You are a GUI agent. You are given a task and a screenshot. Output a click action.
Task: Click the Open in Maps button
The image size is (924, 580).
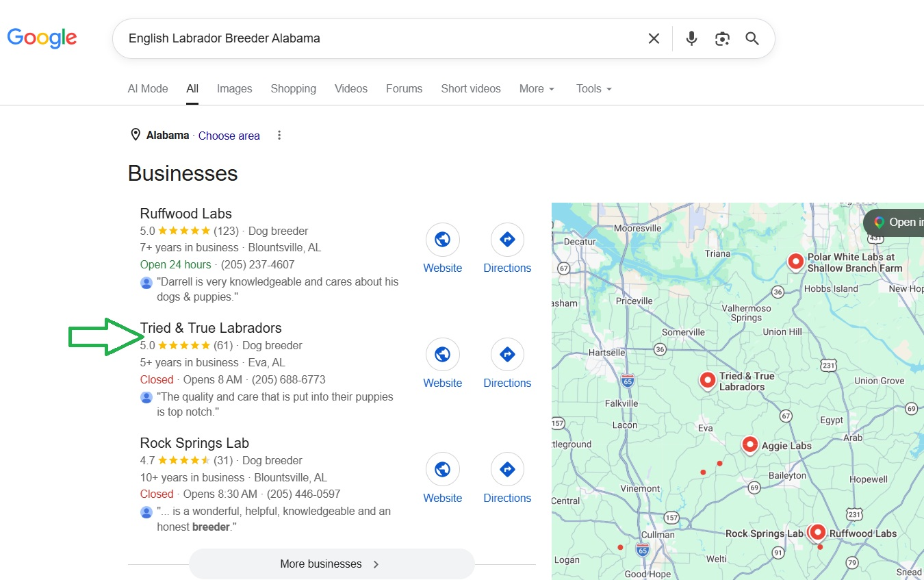[x=894, y=223]
